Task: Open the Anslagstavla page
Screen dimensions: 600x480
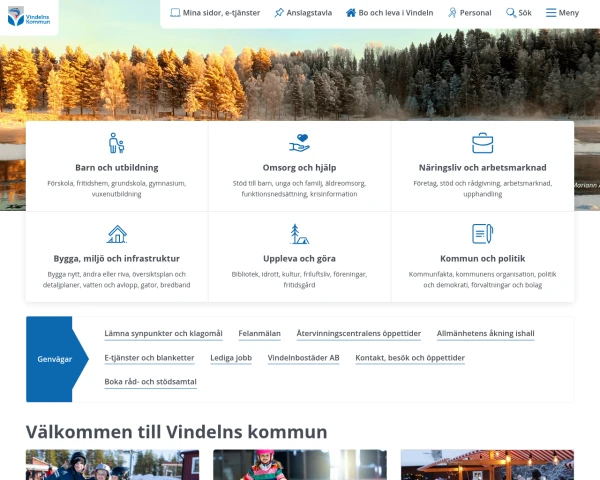Action: tap(303, 13)
